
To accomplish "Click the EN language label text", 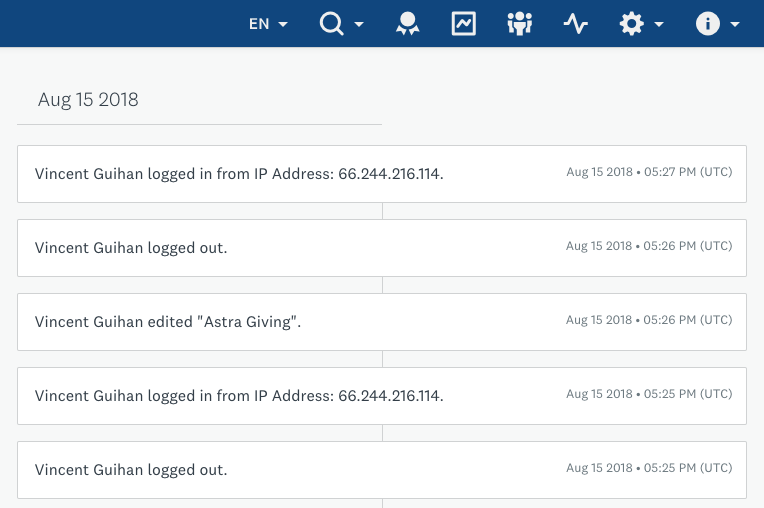I will coord(259,24).
